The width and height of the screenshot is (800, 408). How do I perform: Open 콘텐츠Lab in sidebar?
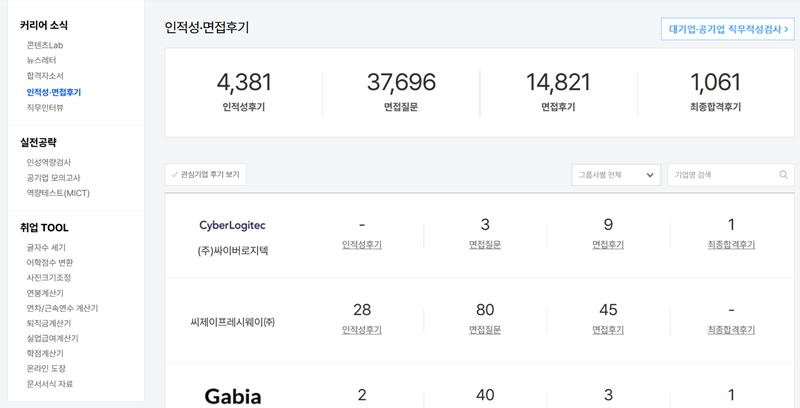pos(45,45)
